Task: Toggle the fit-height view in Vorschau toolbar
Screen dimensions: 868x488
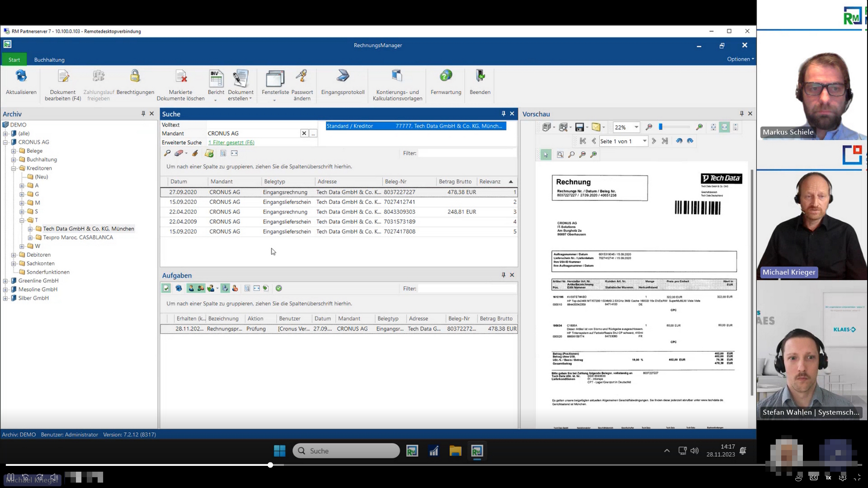Action: tap(735, 127)
